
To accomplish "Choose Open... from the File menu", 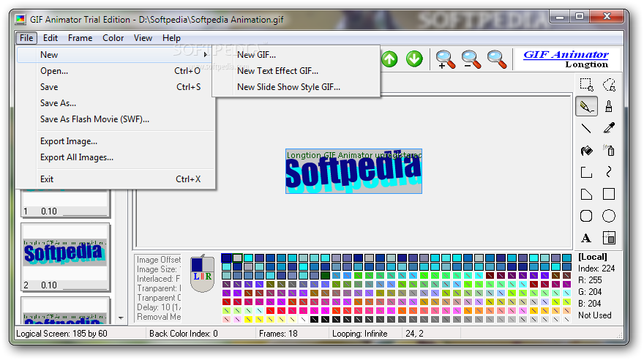I will click(x=116, y=70).
